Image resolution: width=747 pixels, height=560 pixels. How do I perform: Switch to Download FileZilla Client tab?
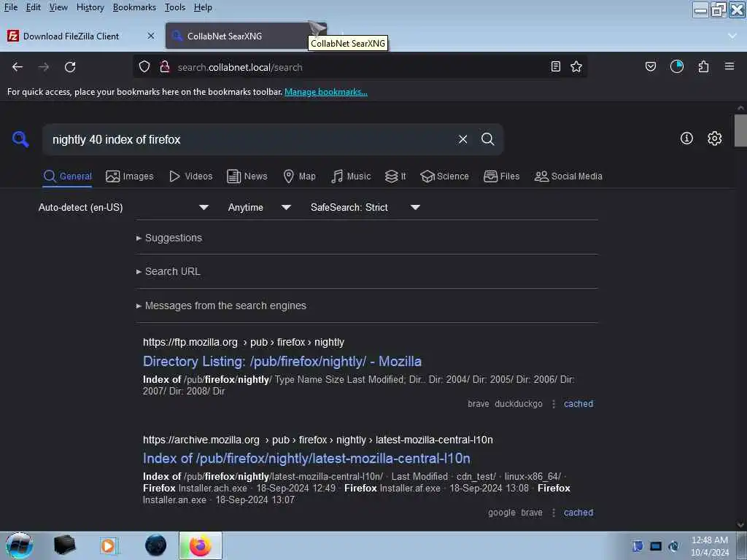(81, 36)
